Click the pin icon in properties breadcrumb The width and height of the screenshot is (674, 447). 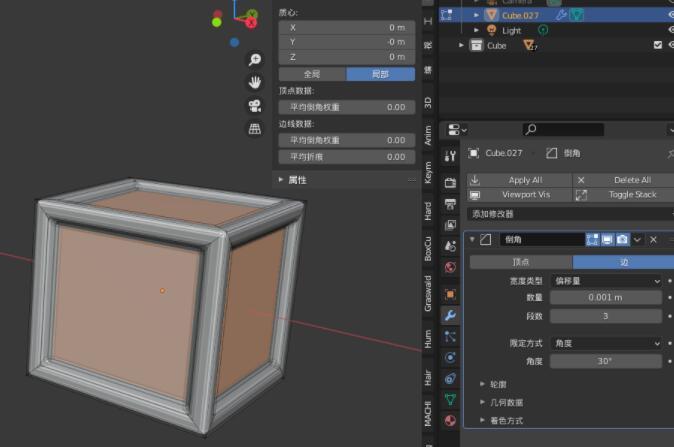671,153
